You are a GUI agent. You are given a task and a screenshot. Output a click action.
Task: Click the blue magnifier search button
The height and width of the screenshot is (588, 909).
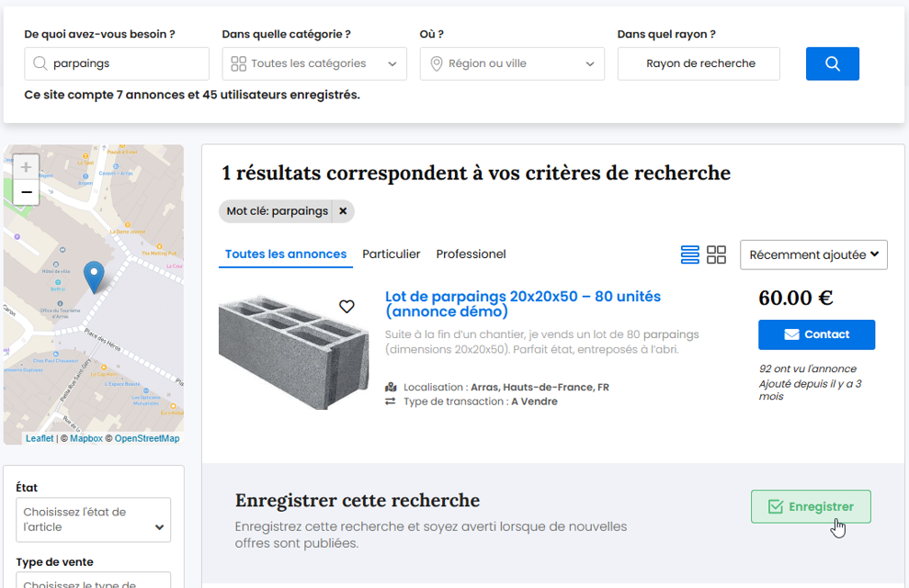(x=832, y=63)
